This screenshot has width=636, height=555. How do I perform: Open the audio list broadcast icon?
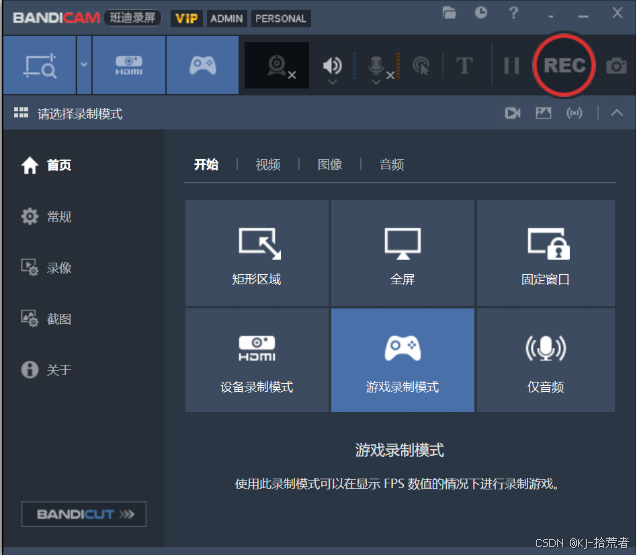click(574, 113)
